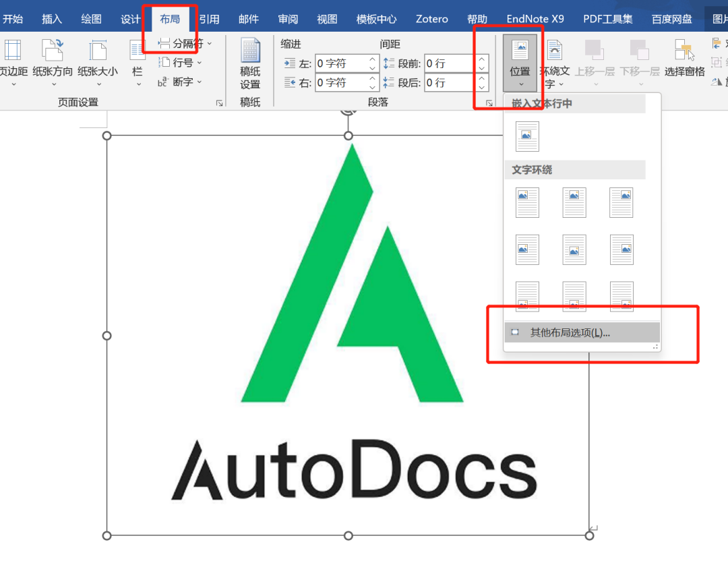The width and height of the screenshot is (728, 565).
Task: Select bottom-right text wrapping position
Action: [x=621, y=296]
